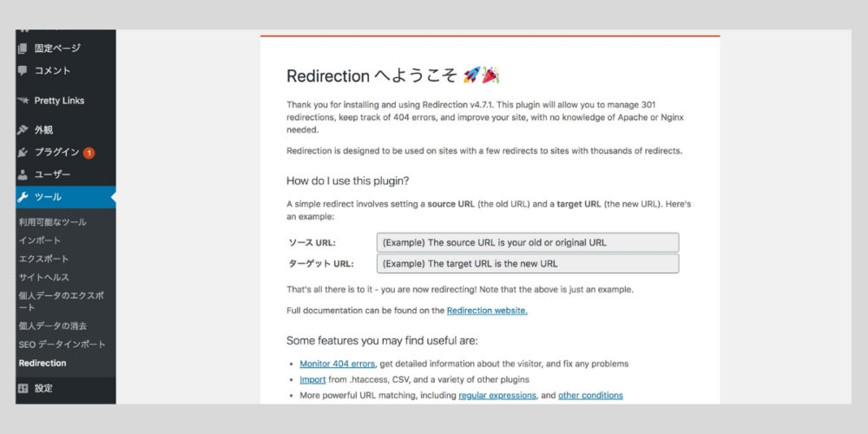The image size is (868, 434).
Task: Click the Pretty Links star icon
Action: [23, 101]
